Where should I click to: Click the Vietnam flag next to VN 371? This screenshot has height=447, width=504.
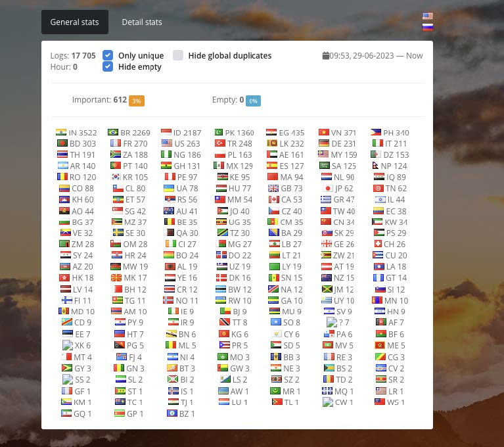coord(324,132)
